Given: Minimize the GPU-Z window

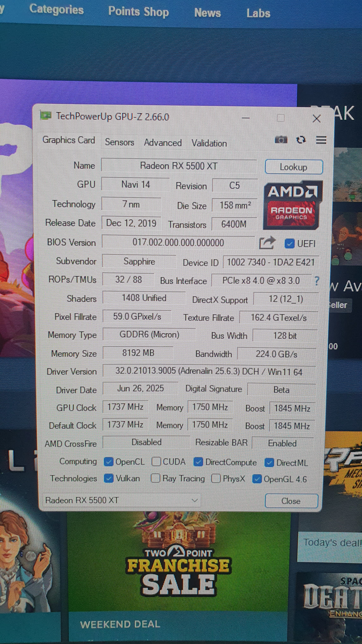Looking at the screenshot, I should pyautogui.click(x=246, y=118).
